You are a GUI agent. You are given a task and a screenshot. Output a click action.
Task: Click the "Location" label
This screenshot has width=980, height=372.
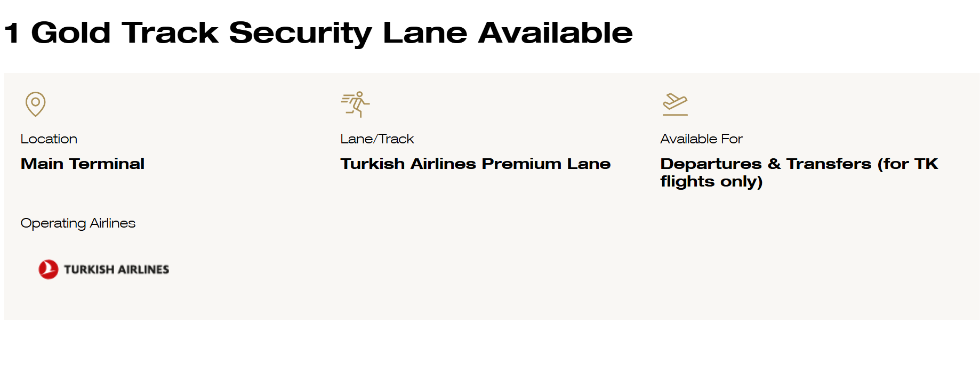click(x=49, y=139)
